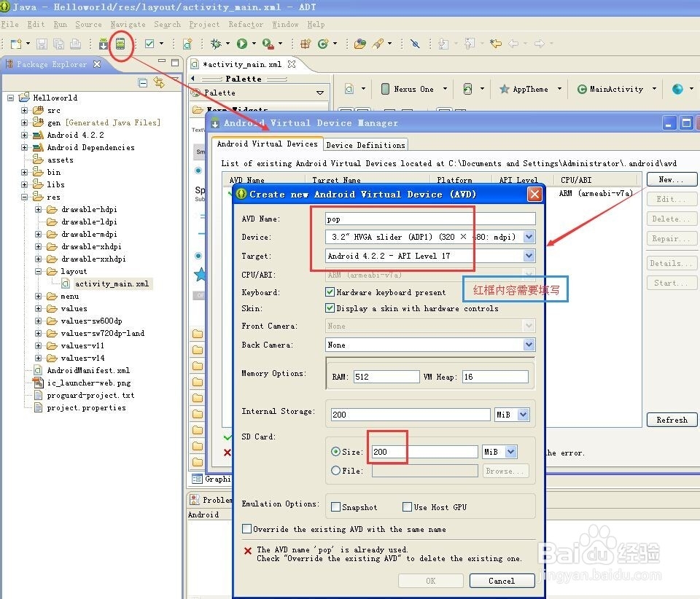The image size is (700, 599).
Task: Open the Android Virtual Device Manager icon
Action: coord(120,44)
